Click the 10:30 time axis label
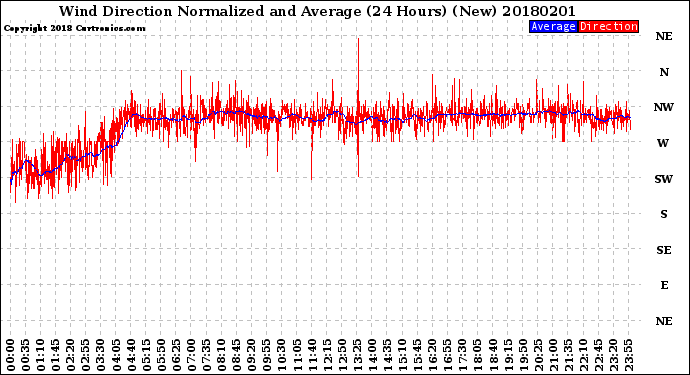Screen dimensions: 690x375 [282, 355]
